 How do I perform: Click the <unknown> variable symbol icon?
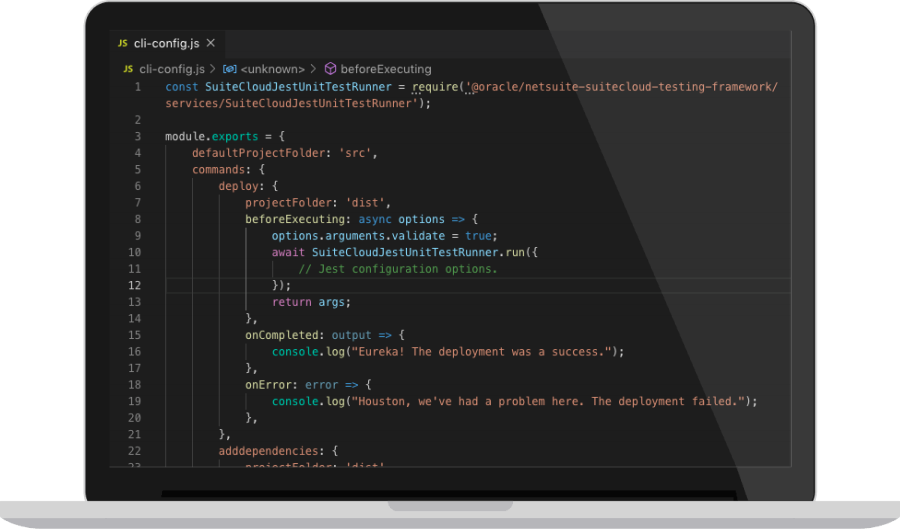pyautogui.click(x=230, y=69)
